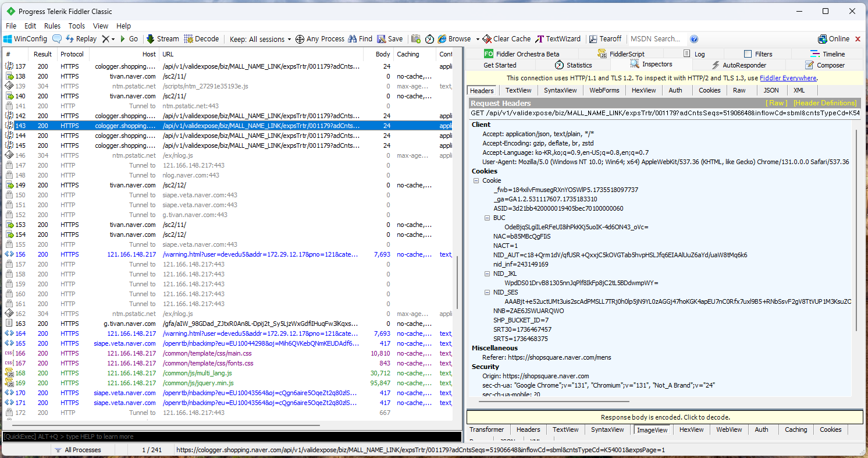The image size is (868, 458).
Task: Open Find sessions binoculars
Action: click(x=360, y=39)
